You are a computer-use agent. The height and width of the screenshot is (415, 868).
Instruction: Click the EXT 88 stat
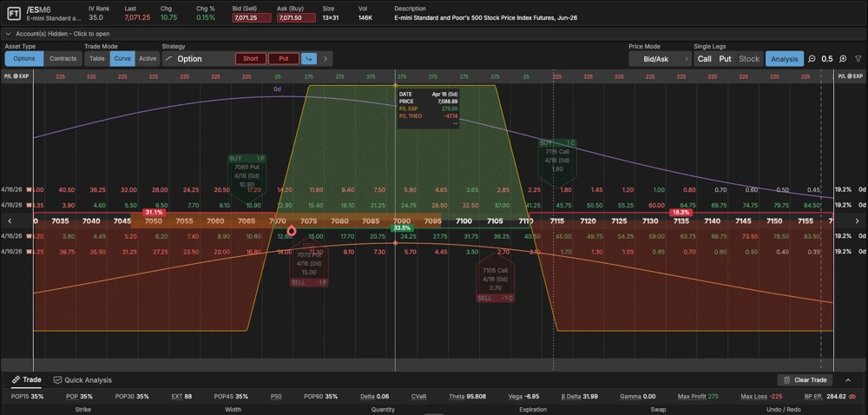pos(181,396)
